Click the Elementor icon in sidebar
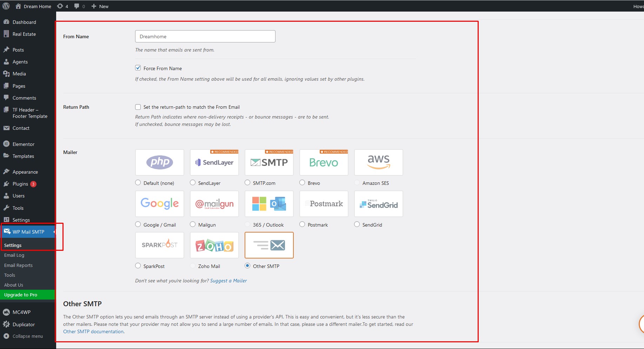This screenshot has width=644, height=349. click(6, 144)
